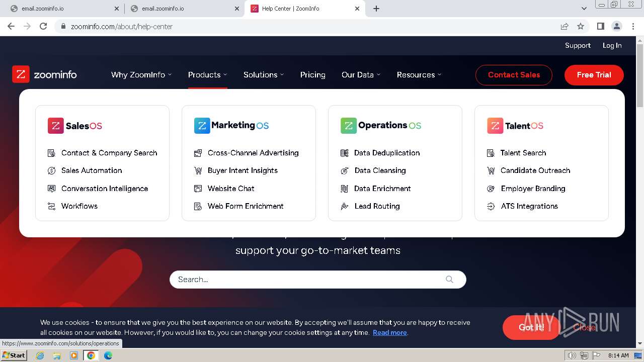Viewport: 644px width, 362px height.
Task: Open File Explorer from the taskbar
Action: point(57,355)
